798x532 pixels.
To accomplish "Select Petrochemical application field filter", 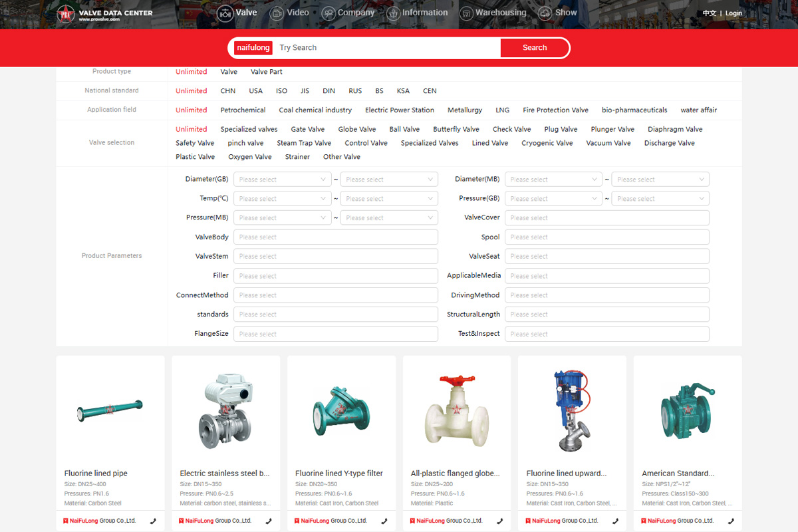I will pyautogui.click(x=243, y=110).
